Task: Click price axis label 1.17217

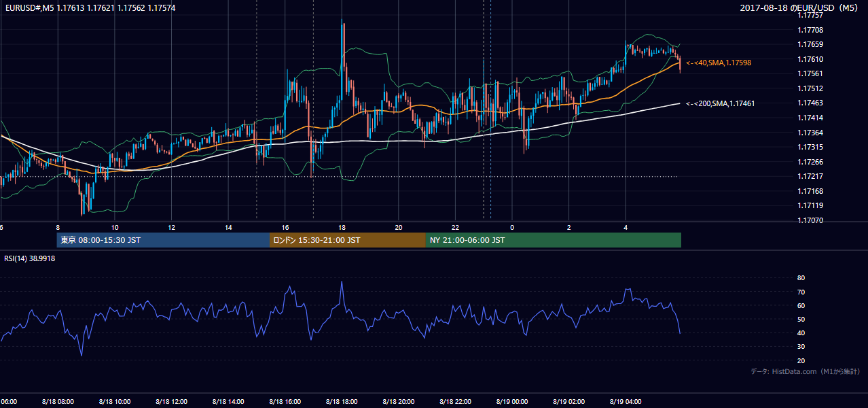Action: tap(810, 176)
